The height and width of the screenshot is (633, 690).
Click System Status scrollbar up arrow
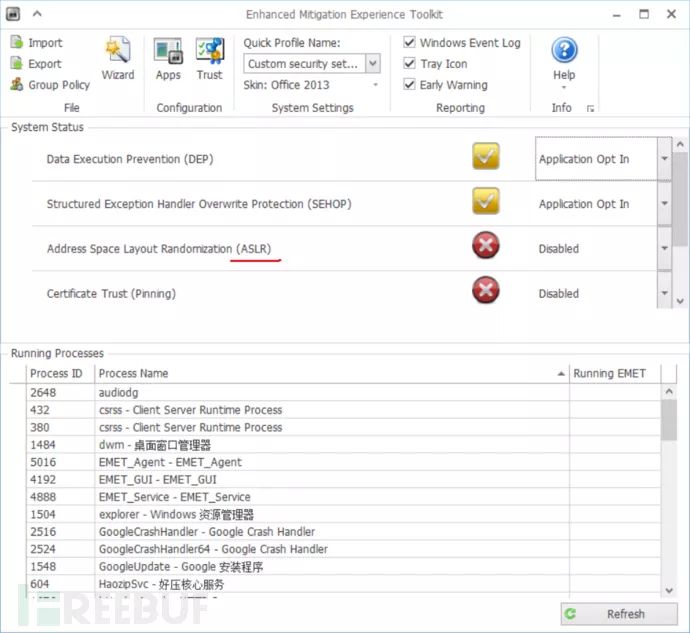[680, 144]
